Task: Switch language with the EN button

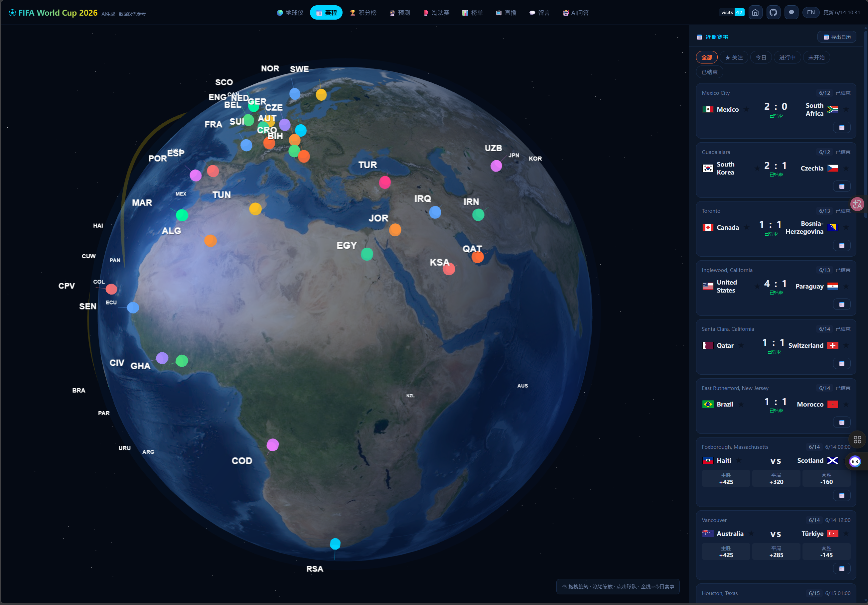Action: (x=811, y=13)
